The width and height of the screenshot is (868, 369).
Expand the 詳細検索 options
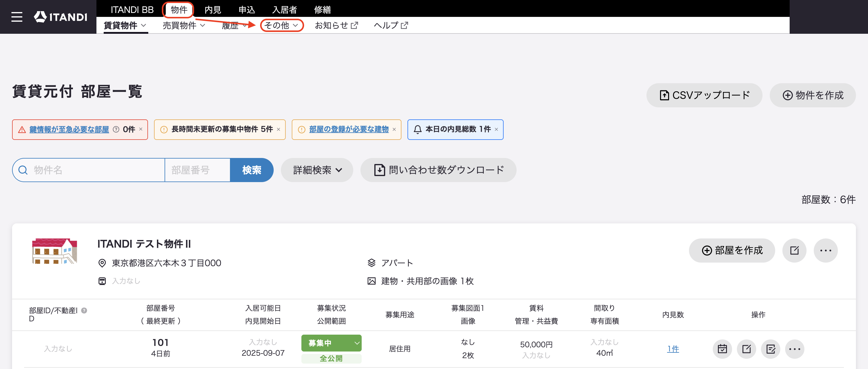(317, 170)
